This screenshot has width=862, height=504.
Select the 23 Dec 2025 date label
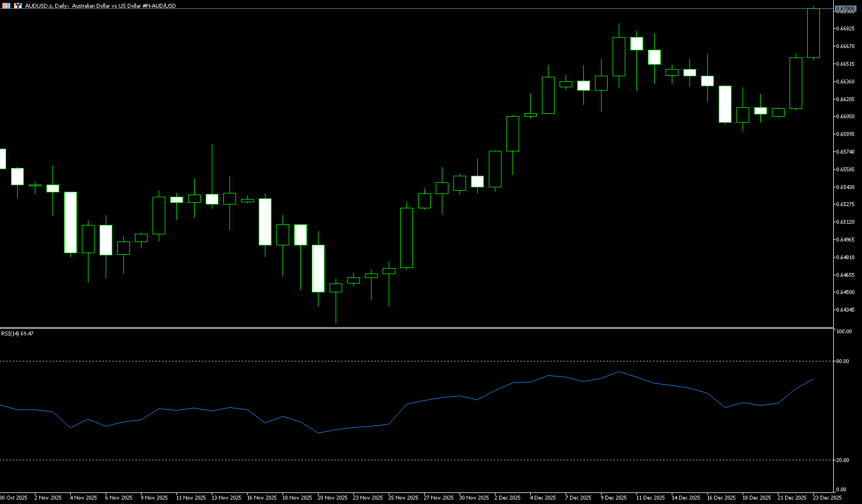click(x=827, y=498)
